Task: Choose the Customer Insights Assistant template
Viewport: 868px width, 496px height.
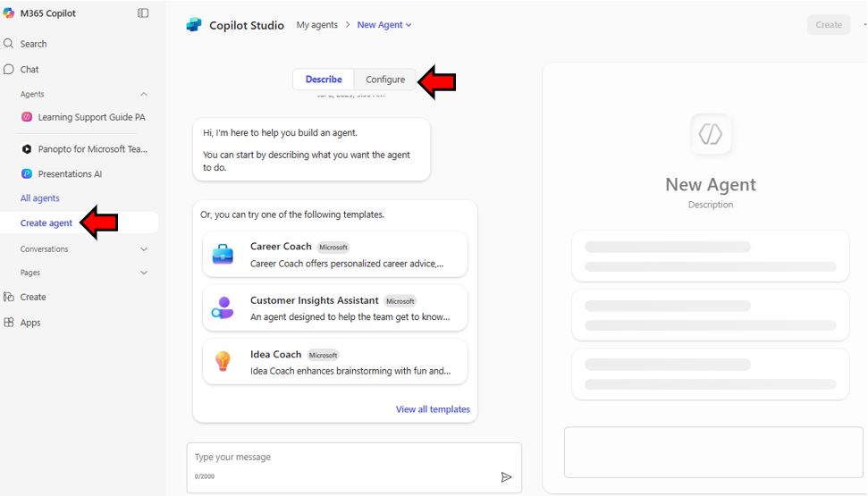Action: pyautogui.click(x=335, y=308)
